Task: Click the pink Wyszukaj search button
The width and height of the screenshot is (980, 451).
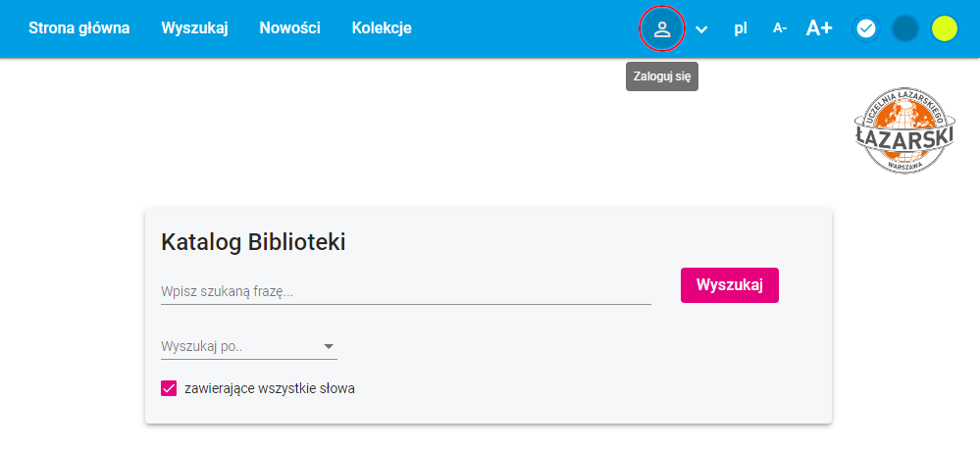Action: 730,285
